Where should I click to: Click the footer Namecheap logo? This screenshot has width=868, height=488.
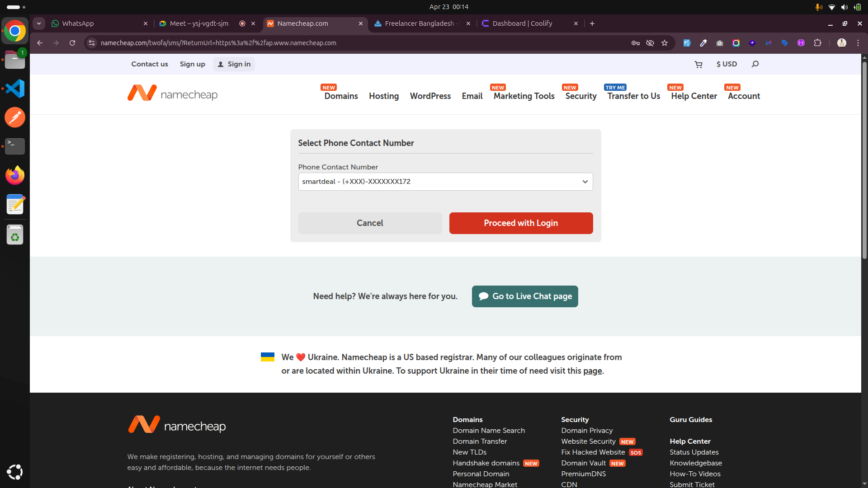(x=177, y=425)
